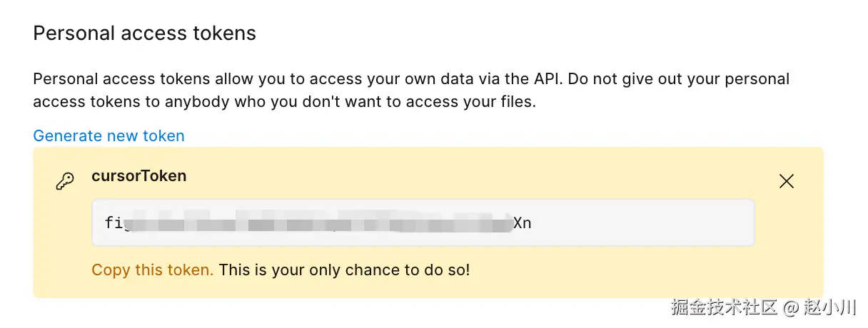Click the 掘金技术社区 watermark text

[x=723, y=307]
